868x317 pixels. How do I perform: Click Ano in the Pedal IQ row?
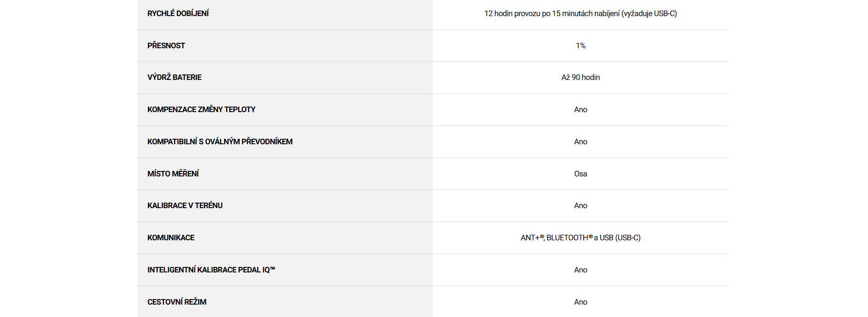(581, 270)
